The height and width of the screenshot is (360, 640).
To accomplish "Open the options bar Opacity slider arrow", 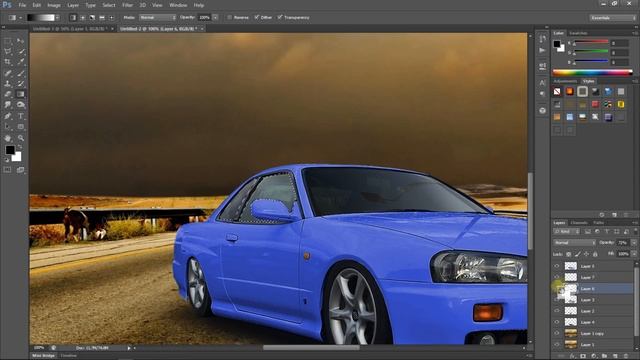I will tap(215, 18).
